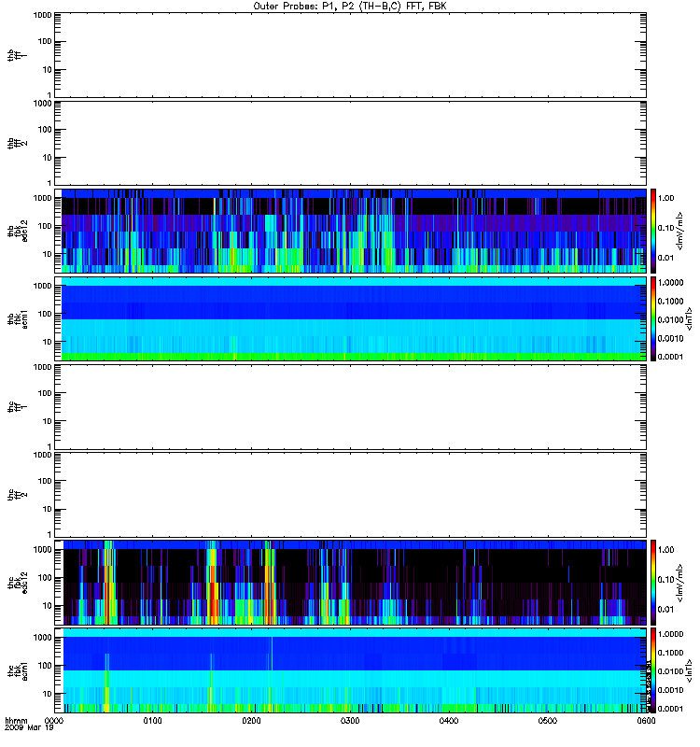700x747 pixels.
Task: Click the thc fbk scm1 spectrogram panel
Action: 351,670
